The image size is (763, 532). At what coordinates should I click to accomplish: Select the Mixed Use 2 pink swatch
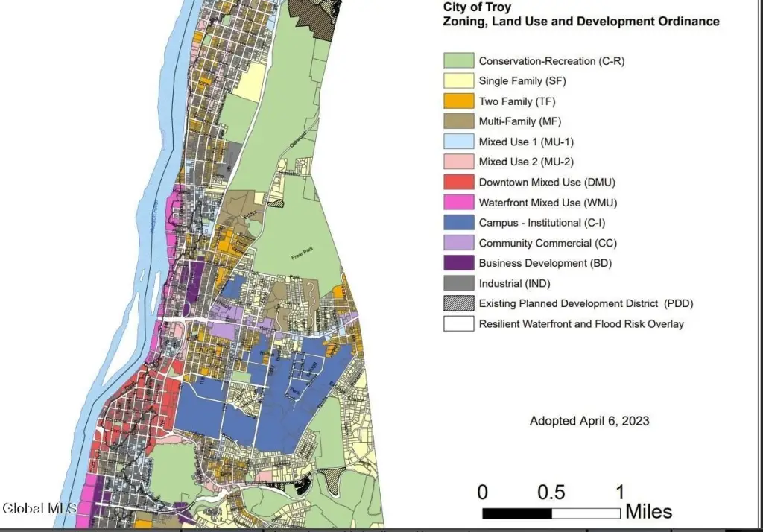(458, 162)
